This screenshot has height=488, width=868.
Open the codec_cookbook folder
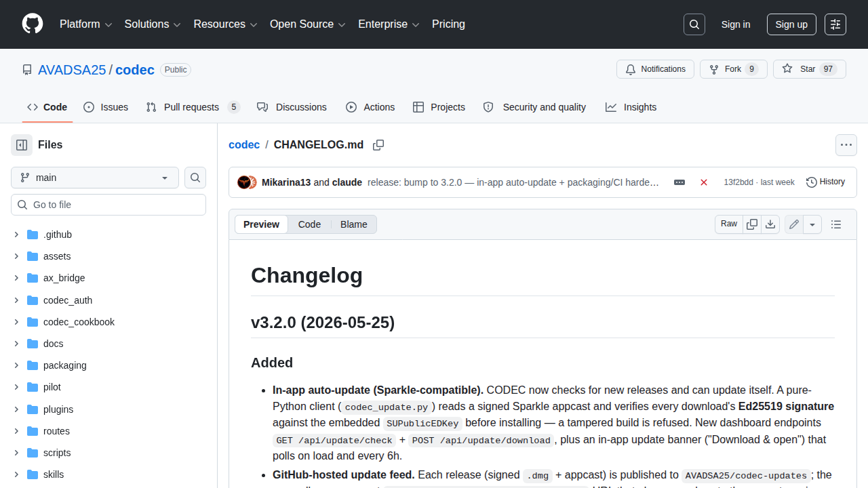coord(79,322)
